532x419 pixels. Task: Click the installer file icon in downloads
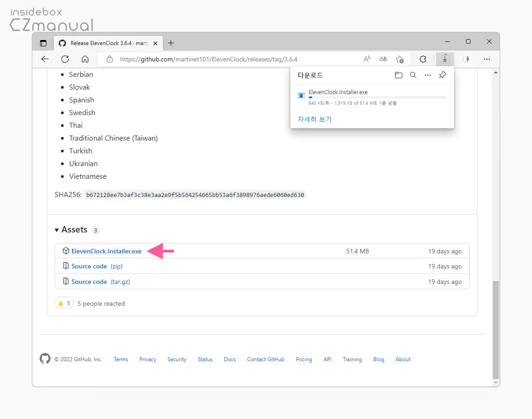click(301, 96)
